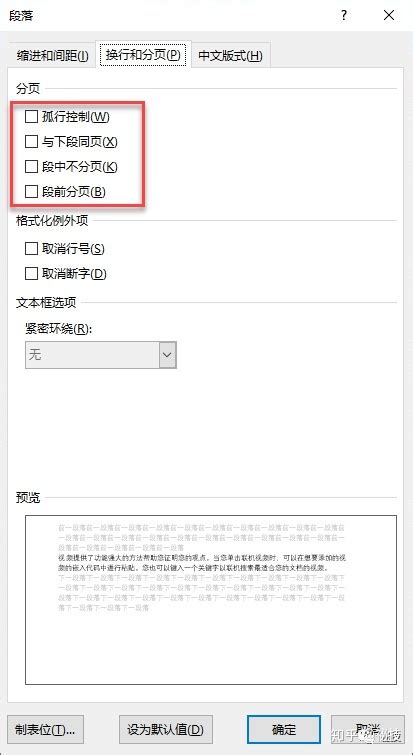Toggle the 段中不分页 checkbox
The width and height of the screenshot is (413, 755).
click(x=31, y=167)
